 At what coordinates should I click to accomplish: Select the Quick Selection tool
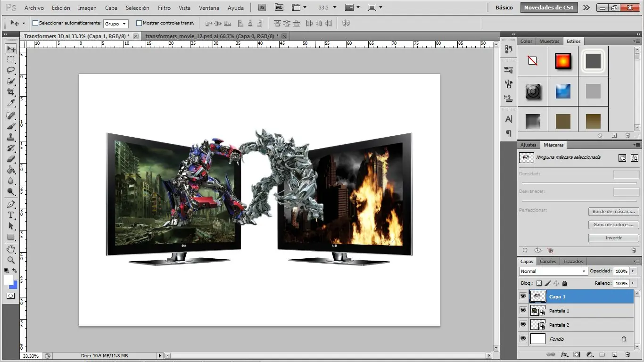pos(11,82)
